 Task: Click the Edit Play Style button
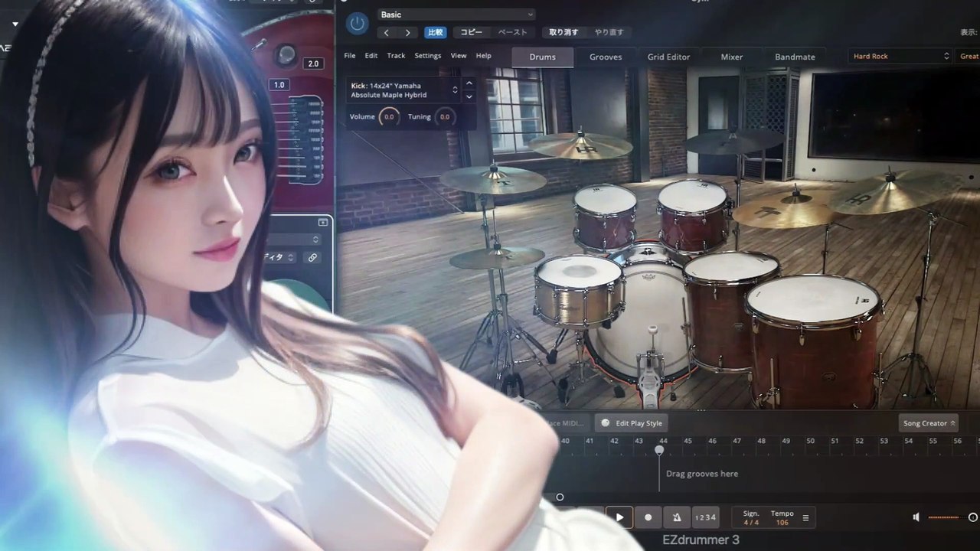632,423
